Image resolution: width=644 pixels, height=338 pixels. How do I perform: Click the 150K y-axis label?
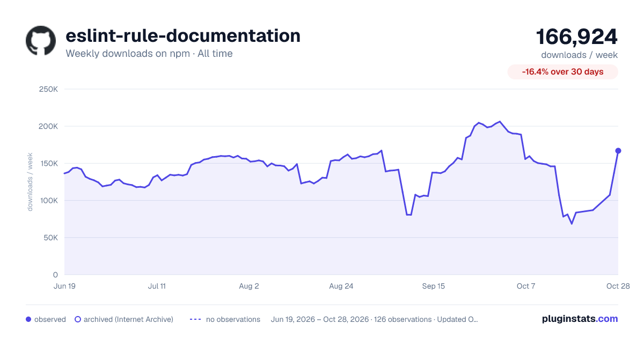click(x=49, y=163)
